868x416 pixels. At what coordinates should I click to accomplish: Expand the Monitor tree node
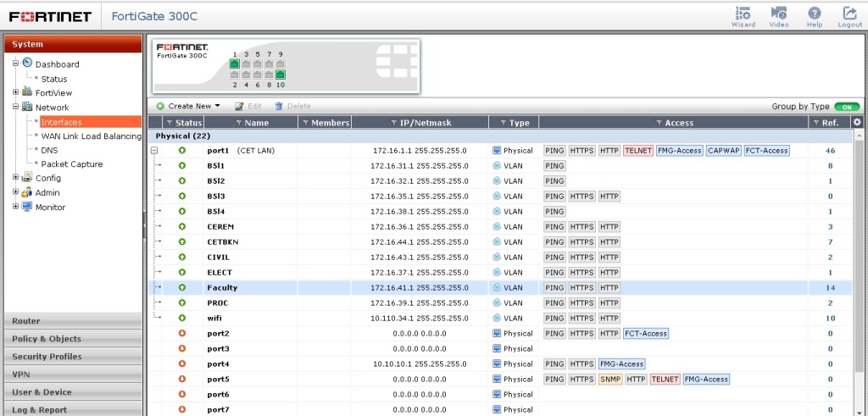pyautogui.click(x=16, y=207)
